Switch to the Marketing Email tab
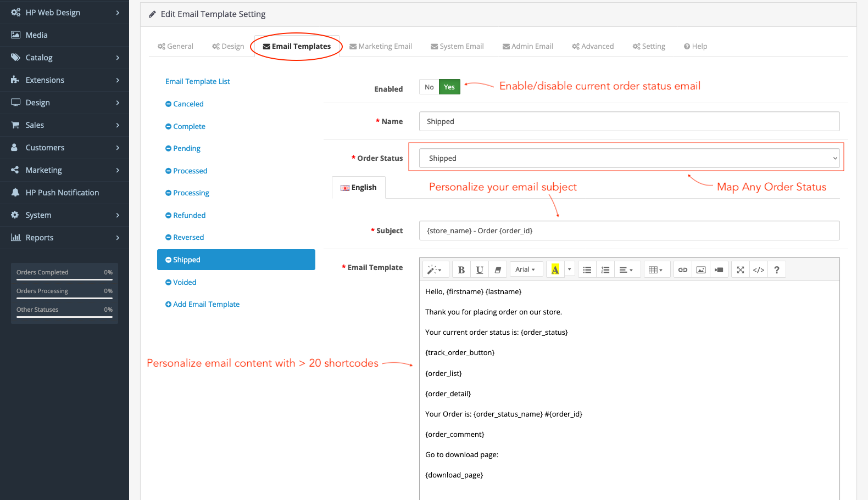Image resolution: width=868 pixels, height=500 pixels. (x=380, y=47)
